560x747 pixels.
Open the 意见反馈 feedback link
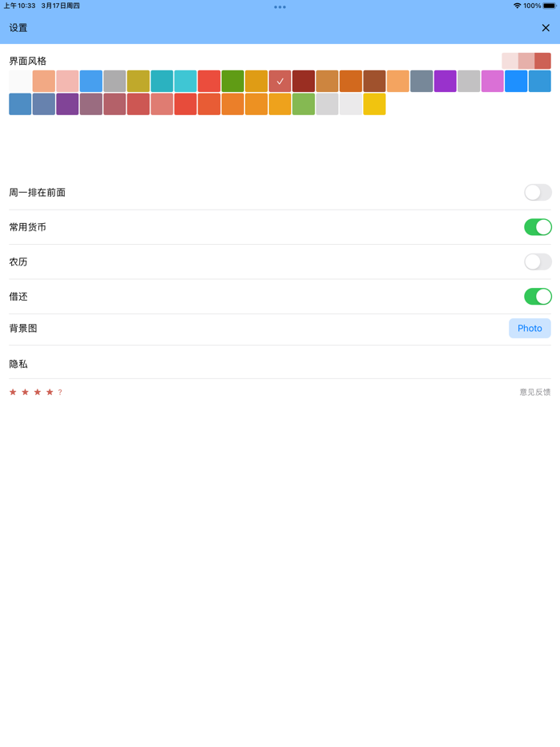coord(534,392)
